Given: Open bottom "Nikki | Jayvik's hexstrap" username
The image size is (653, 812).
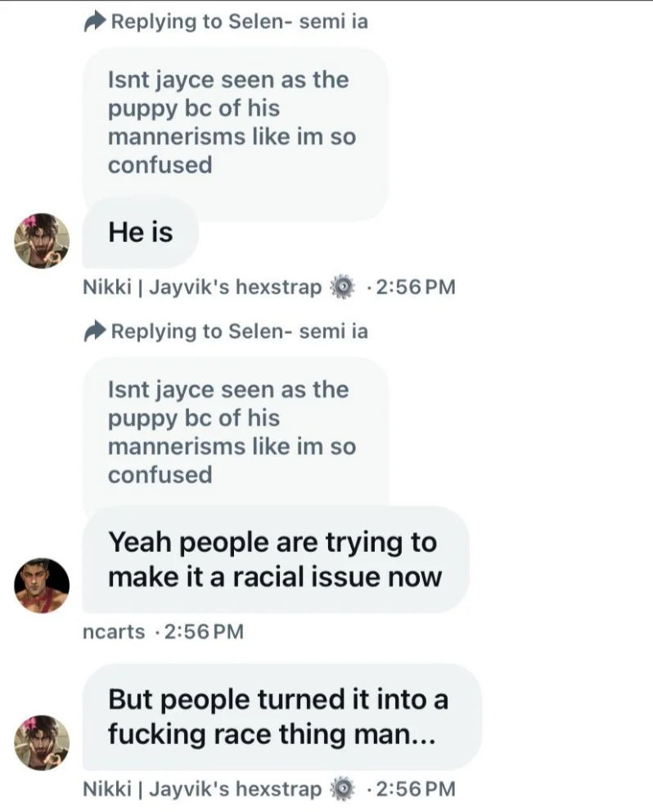Looking at the screenshot, I should (x=202, y=789).
